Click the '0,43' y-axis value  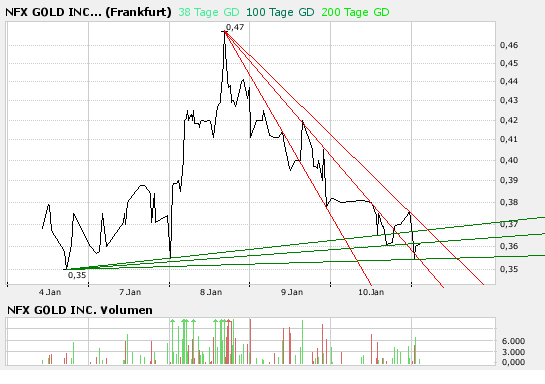[509, 100]
